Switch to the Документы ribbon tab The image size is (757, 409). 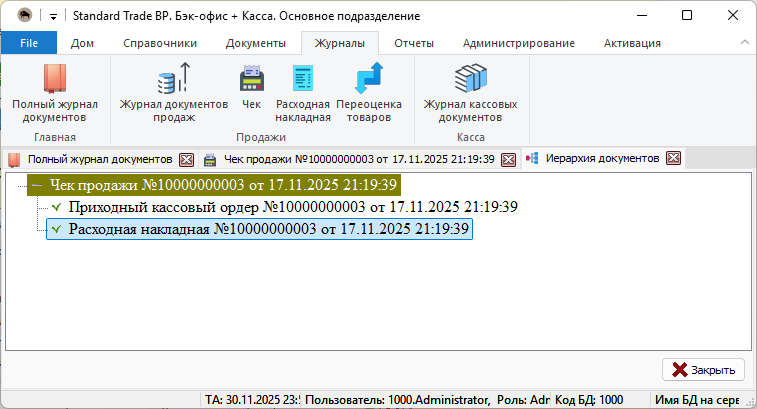(x=256, y=43)
